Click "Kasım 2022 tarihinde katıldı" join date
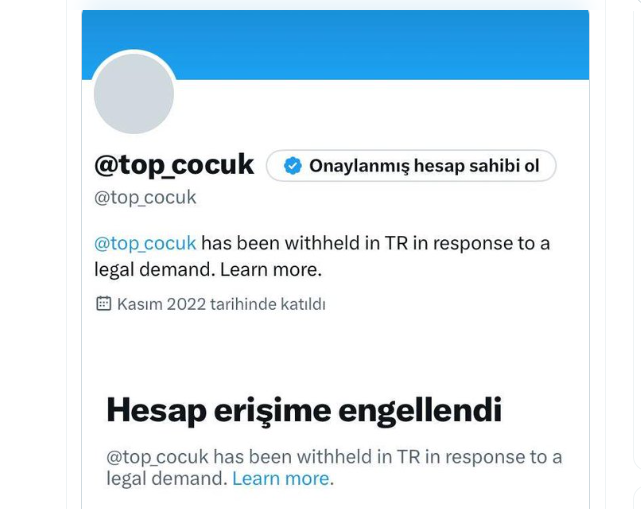Screen dimensions: 641x509 coord(221,304)
